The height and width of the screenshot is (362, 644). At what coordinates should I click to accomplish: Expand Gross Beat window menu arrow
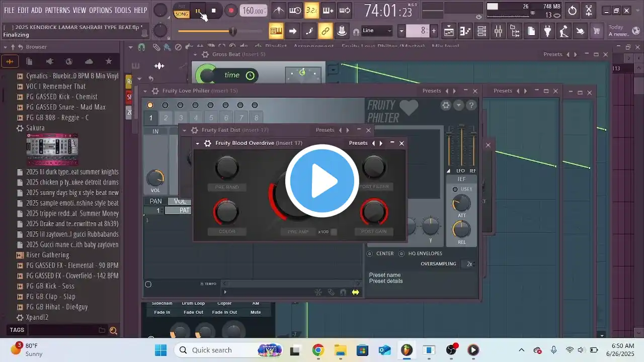pyautogui.click(x=195, y=54)
